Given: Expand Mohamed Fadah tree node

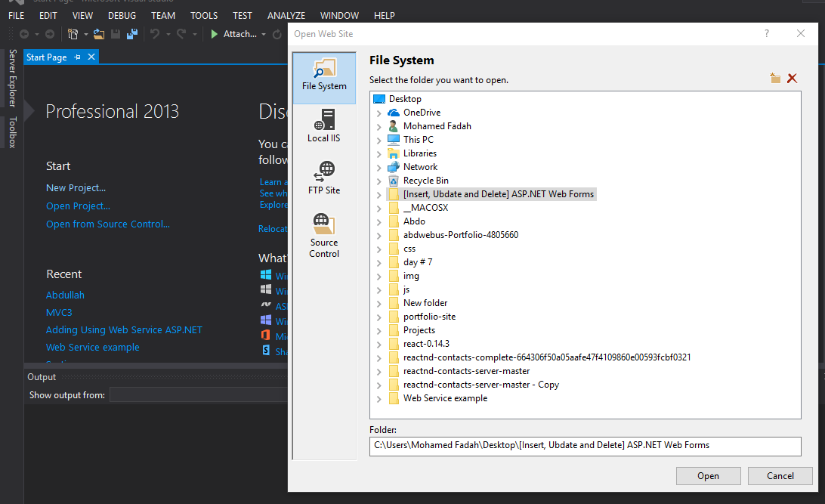Looking at the screenshot, I should point(379,127).
